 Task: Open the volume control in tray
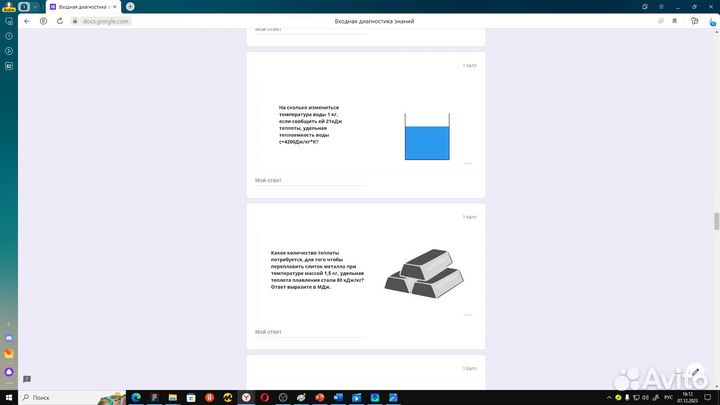(645, 398)
